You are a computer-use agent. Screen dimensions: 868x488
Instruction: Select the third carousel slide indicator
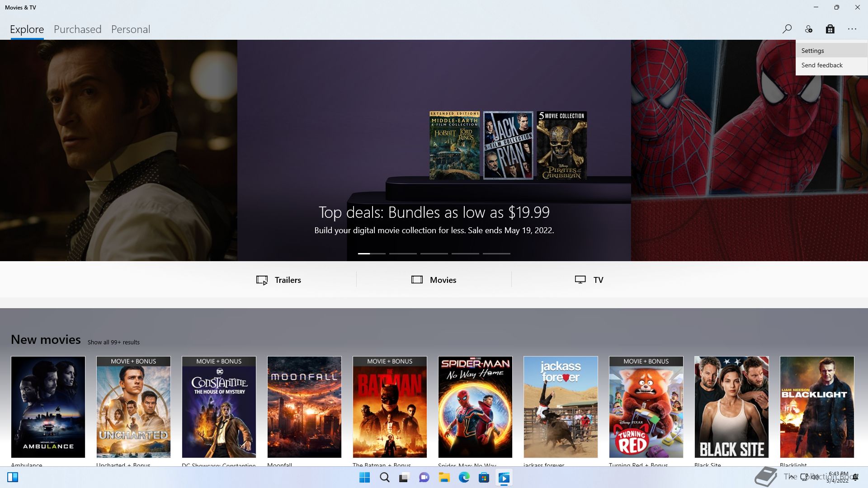[434, 253]
